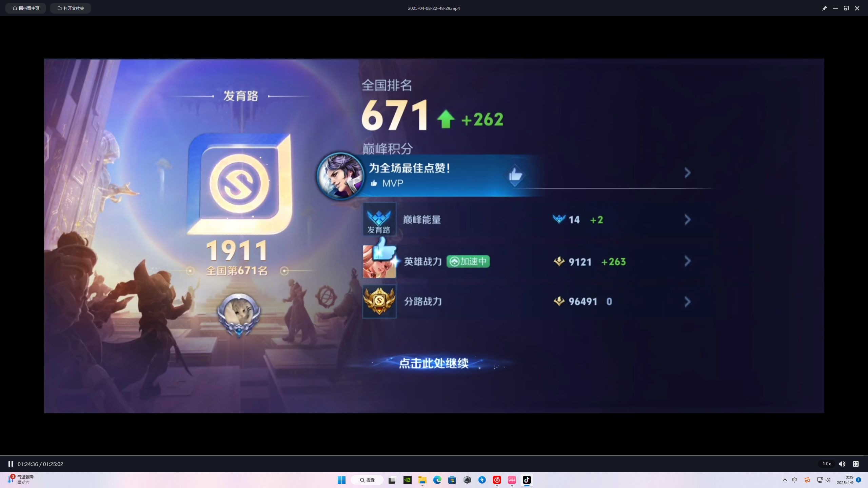868x488 pixels.
Task: Click the 为全场最佳点赞! text
Action: 410,168
